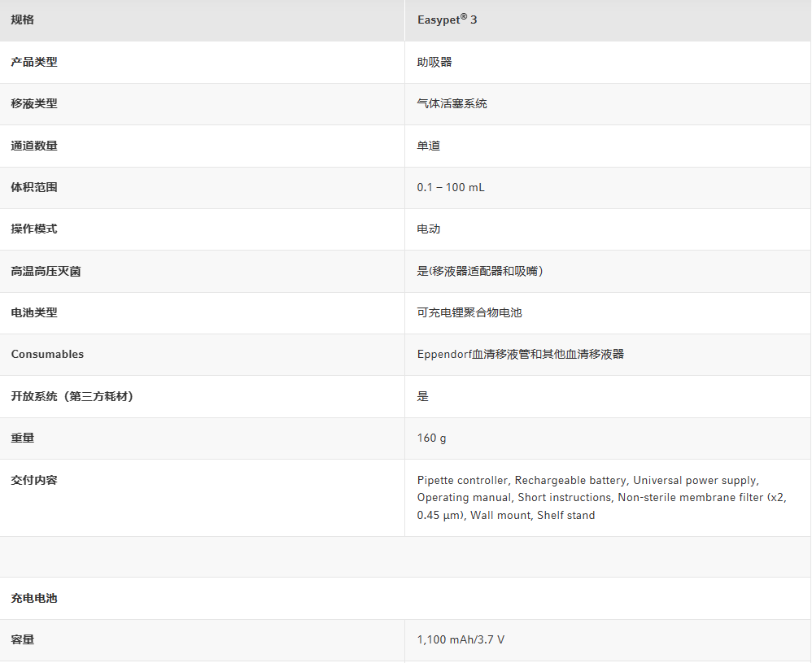Select the 1,100 mAh/3.7 V value
This screenshot has width=812, height=663.
[x=461, y=639]
